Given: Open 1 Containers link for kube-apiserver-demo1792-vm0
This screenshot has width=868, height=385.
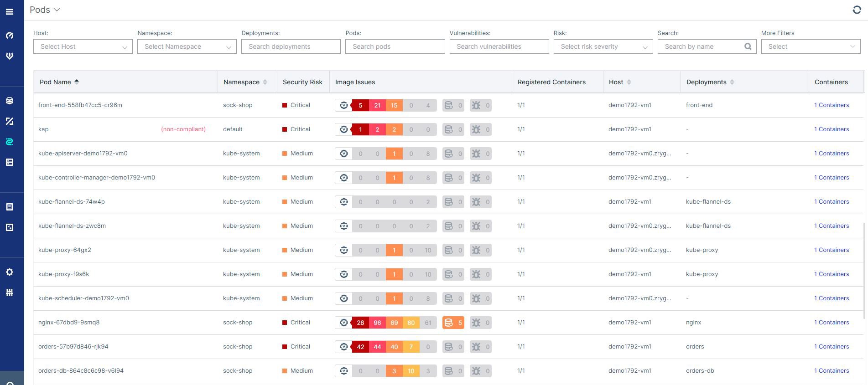Looking at the screenshot, I should point(832,154).
